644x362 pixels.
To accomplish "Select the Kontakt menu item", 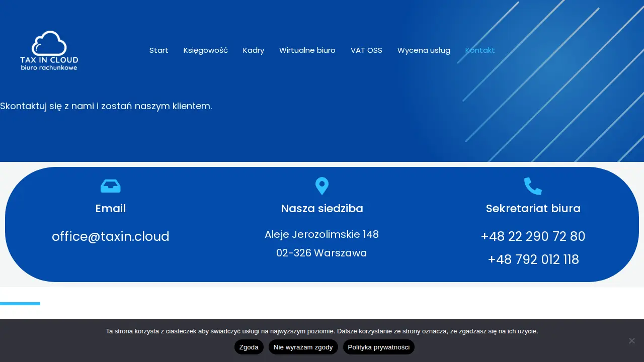I will tap(480, 50).
